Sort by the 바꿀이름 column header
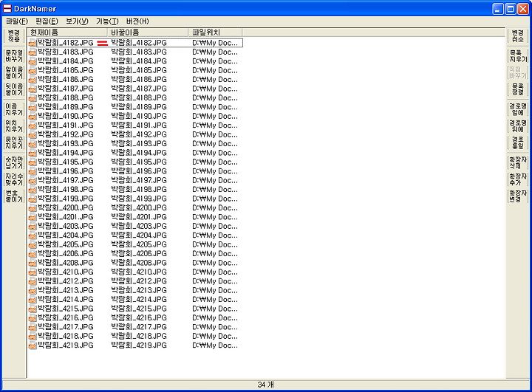 click(148, 32)
